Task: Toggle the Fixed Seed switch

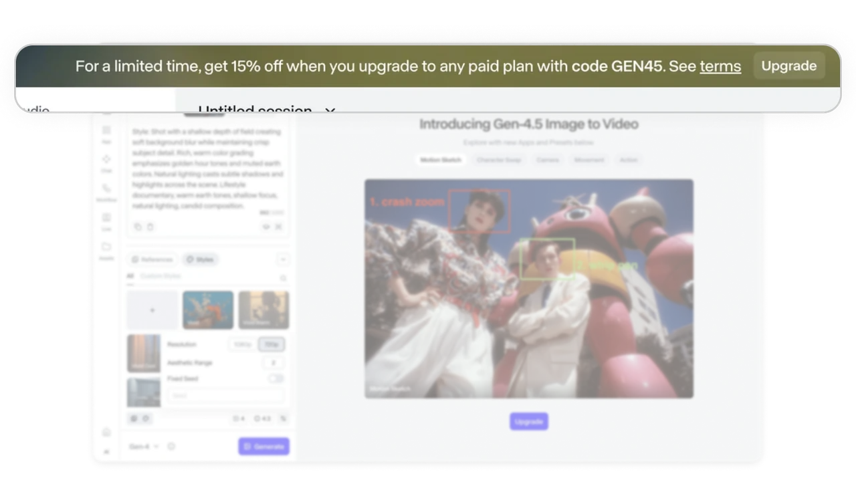Action: point(276,379)
